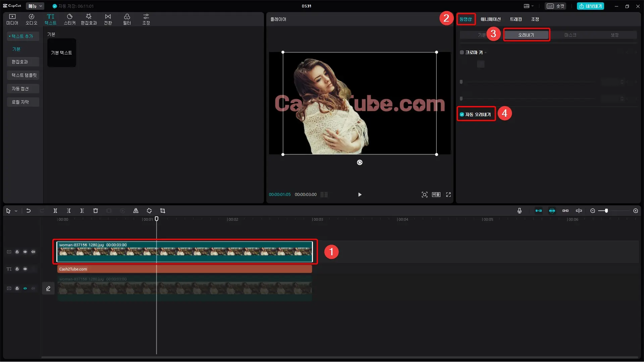
Task: Delete right of playhead icon
Action: [82, 211]
